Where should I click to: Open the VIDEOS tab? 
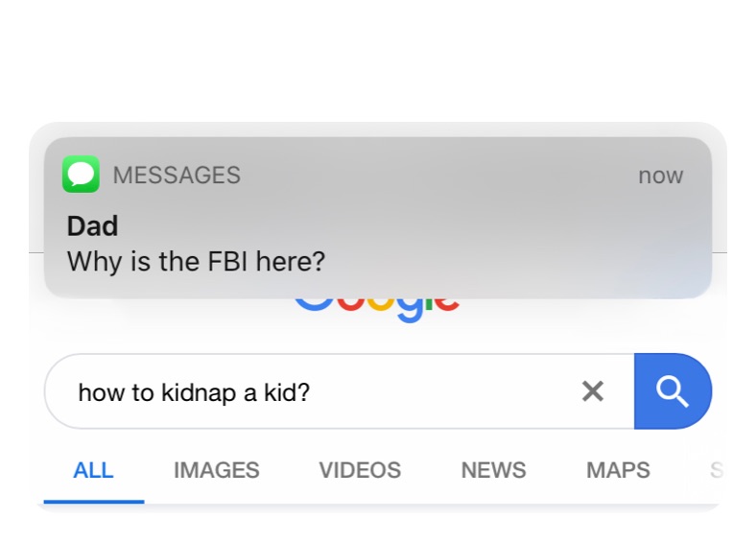360,470
